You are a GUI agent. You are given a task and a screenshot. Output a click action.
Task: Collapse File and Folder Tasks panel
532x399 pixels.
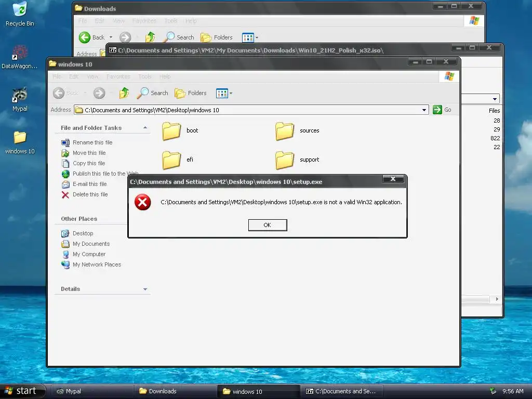pos(145,128)
